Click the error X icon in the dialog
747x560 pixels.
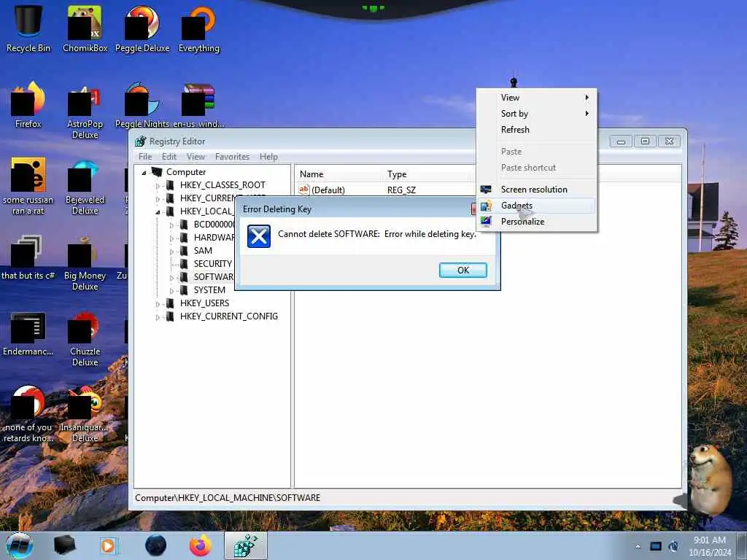click(x=259, y=236)
